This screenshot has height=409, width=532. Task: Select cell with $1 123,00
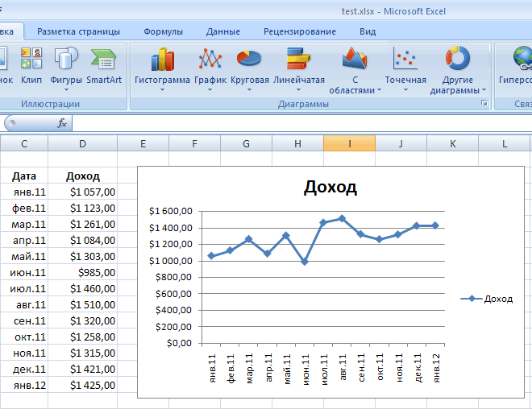pos(82,208)
